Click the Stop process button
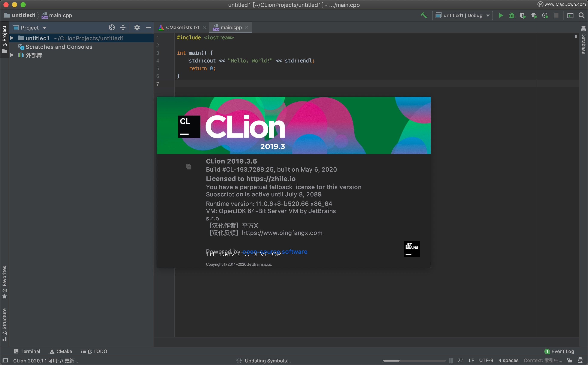The height and width of the screenshot is (365, 588). click(x=556, y=15)
